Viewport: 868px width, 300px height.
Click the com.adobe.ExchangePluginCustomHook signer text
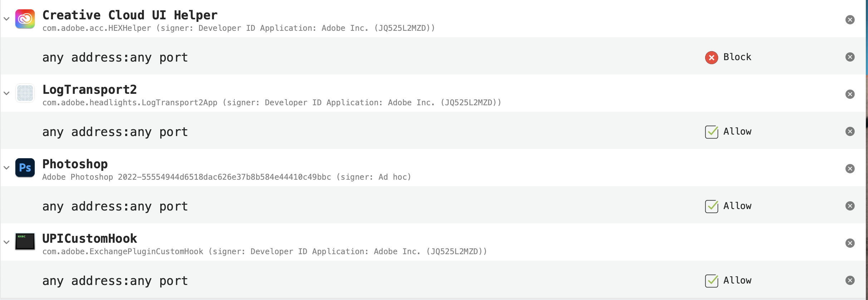click(x=265, y=252)
